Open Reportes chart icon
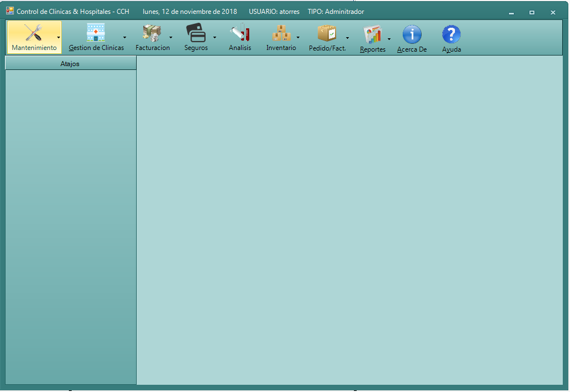The image size is (570, 392). click(372, 35)
